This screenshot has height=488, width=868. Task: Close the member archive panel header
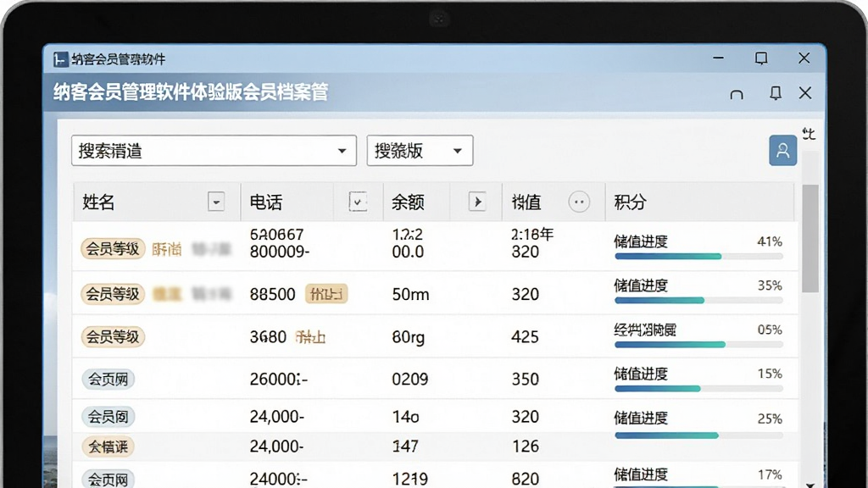tap(805, 93)
